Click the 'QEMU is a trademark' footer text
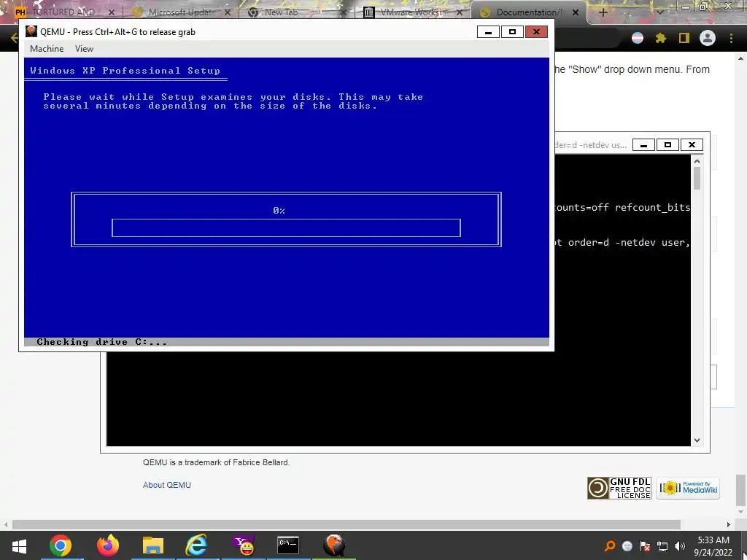747x560 pixels. point(216,462)
